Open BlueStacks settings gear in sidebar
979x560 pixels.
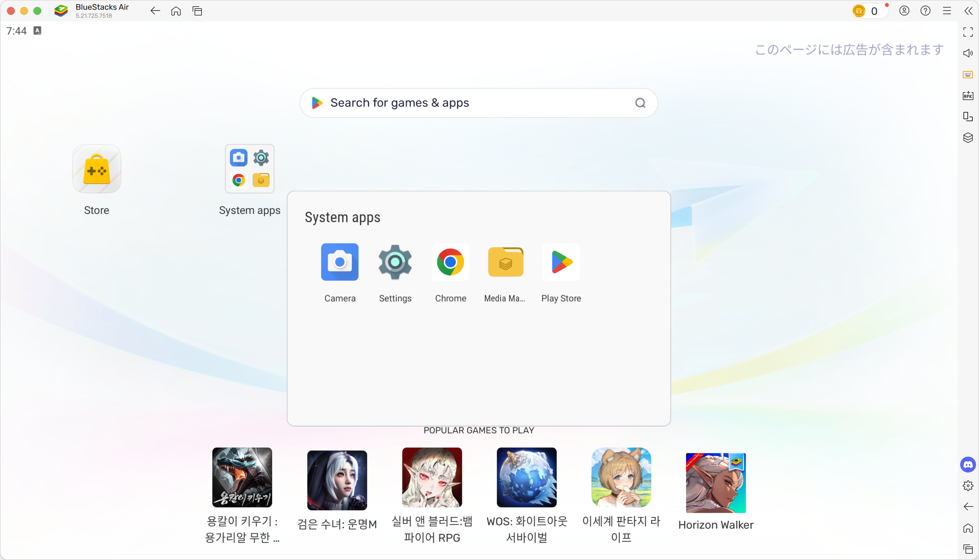click(x=967, y=486)
